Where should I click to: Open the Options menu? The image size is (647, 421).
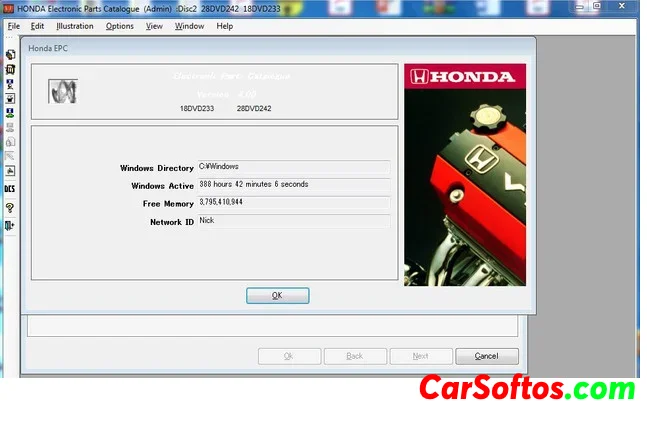(119, 26)
